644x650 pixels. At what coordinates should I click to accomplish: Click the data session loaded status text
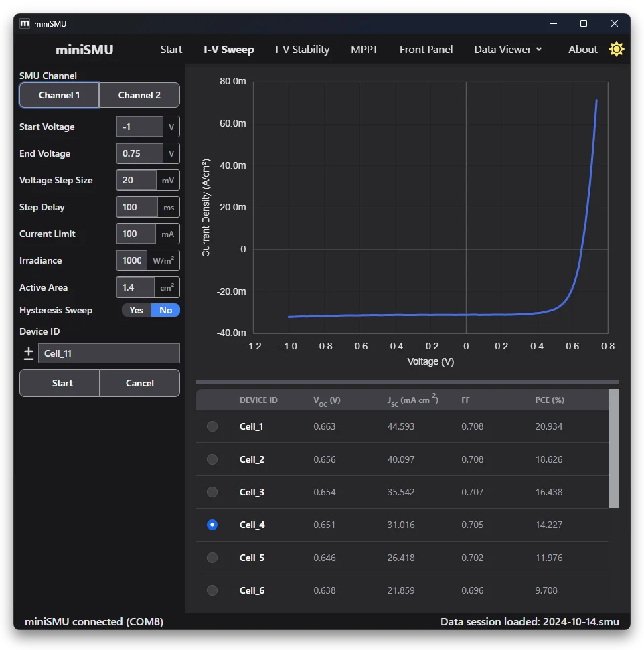pyautogui.click(x=530, y=621)
